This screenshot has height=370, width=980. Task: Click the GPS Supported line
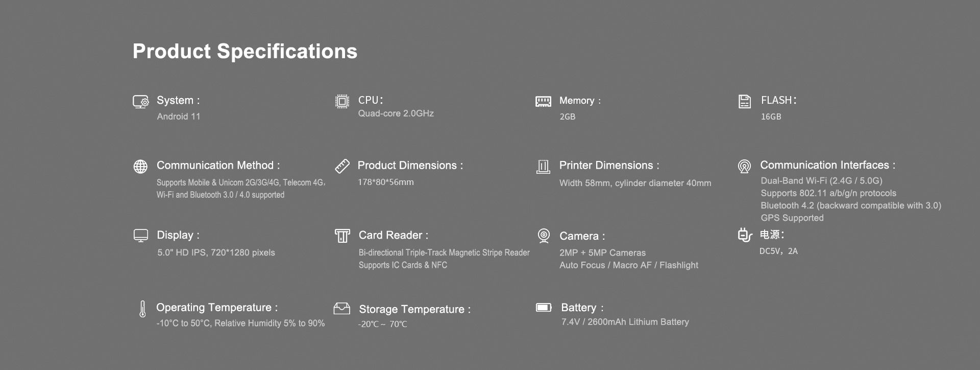(x=792, y=218)
